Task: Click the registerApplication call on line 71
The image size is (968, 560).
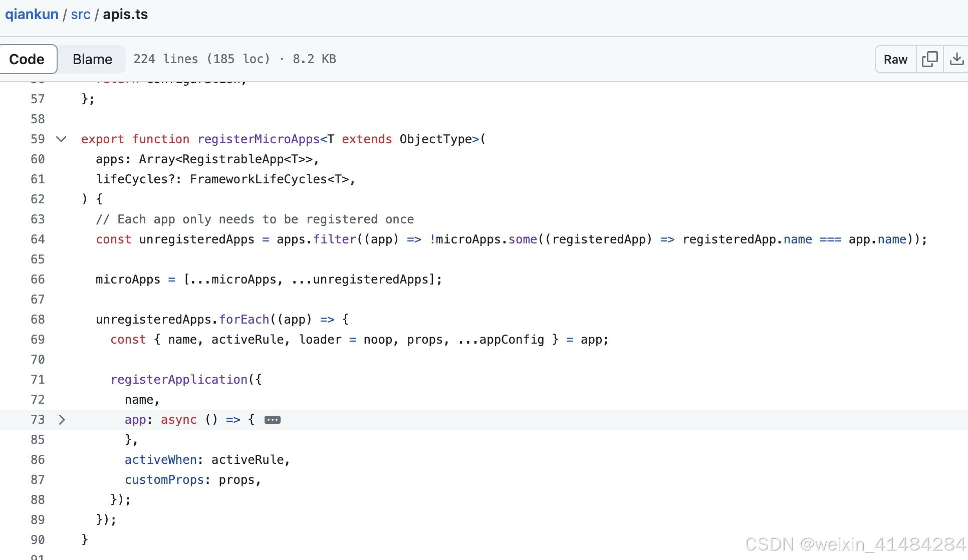Action: [x=179, y=380]
